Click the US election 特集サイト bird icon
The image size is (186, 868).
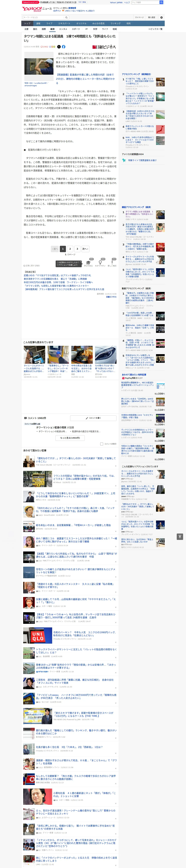tap(124, 160)
